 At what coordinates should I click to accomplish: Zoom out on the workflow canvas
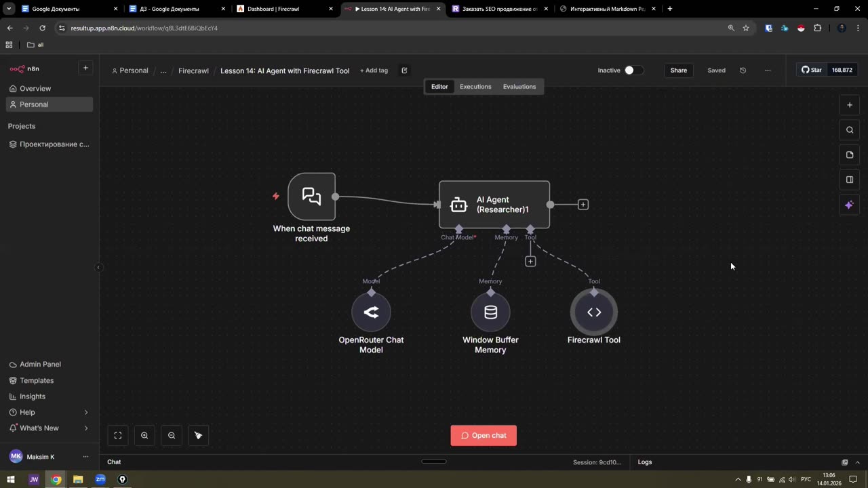tap(172, 436)
